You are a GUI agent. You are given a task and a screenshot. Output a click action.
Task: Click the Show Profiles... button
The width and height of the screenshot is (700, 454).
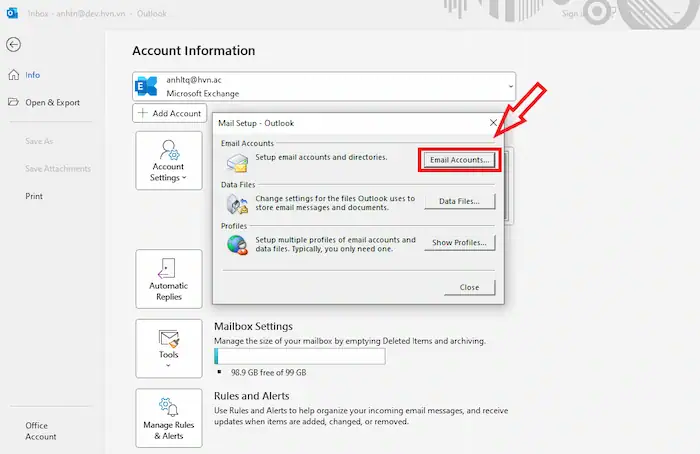(459, 242)
